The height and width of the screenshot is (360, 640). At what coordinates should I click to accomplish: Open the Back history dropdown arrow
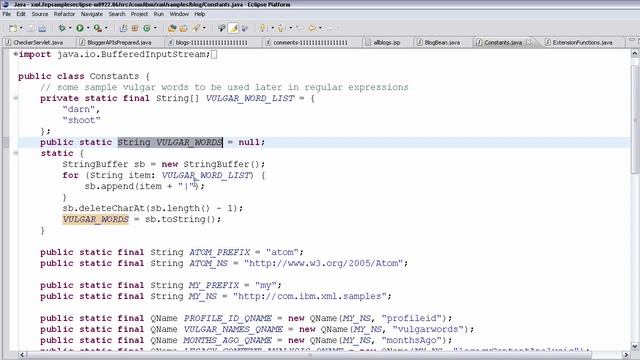point(320,28)
